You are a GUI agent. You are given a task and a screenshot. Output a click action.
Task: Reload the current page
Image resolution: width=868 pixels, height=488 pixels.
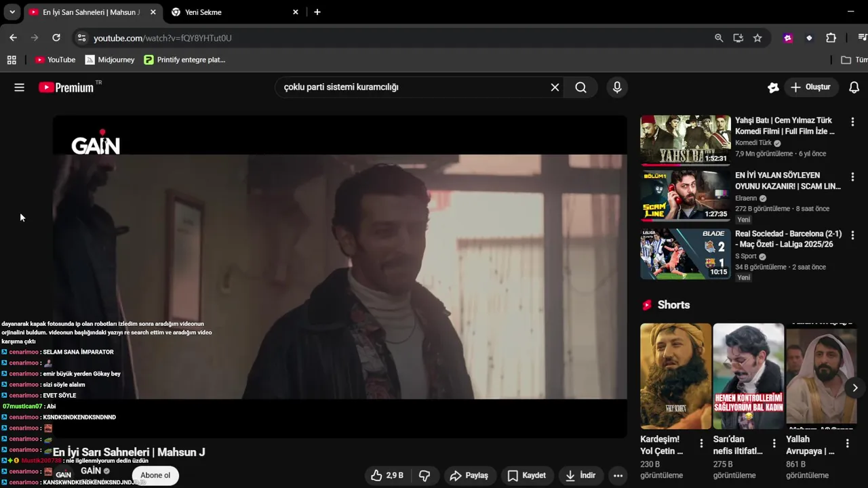(56, 38)
